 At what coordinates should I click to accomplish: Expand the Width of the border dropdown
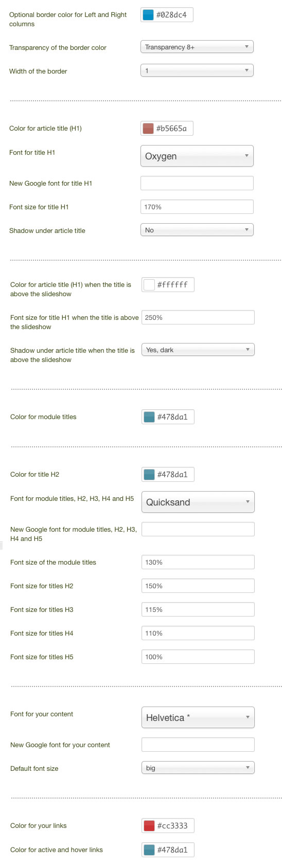(x=197, y=70)
